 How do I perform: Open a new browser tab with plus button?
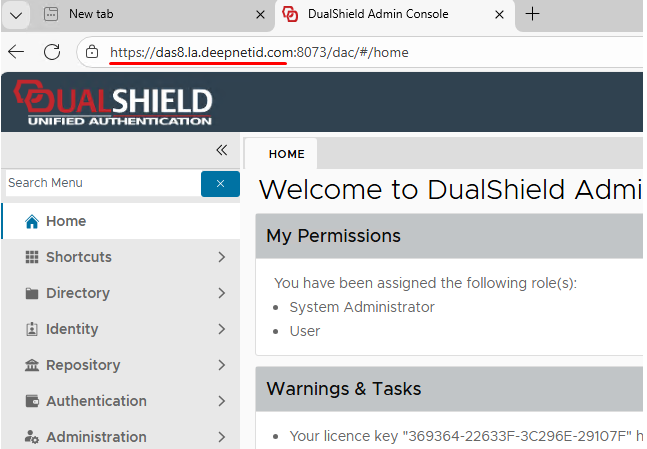pos(533,14)
